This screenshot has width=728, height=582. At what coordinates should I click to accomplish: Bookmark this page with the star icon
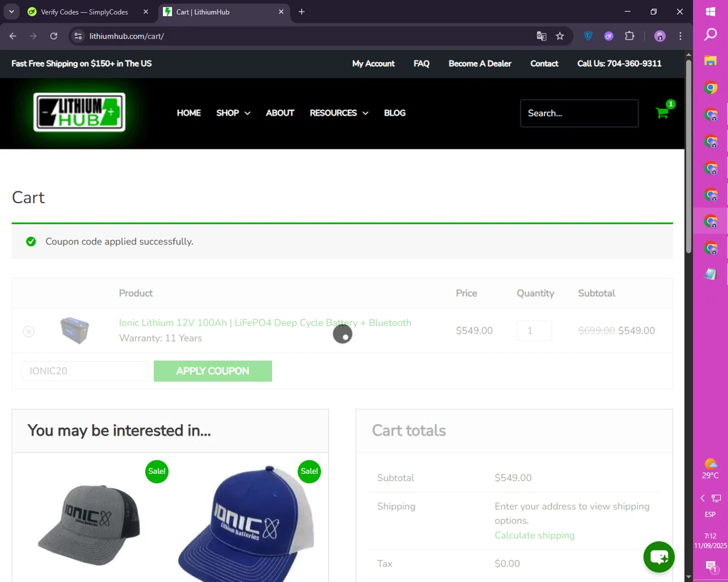coord(560,36)
